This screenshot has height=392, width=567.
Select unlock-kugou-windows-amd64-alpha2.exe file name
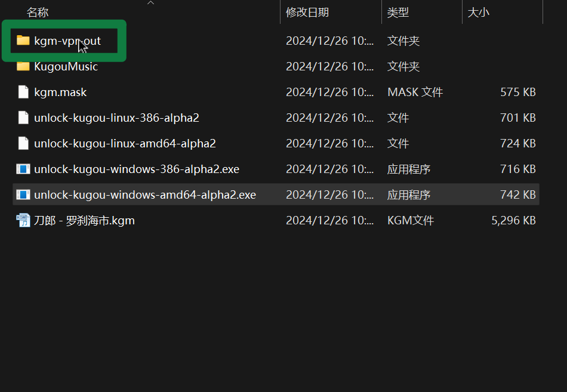145,195
